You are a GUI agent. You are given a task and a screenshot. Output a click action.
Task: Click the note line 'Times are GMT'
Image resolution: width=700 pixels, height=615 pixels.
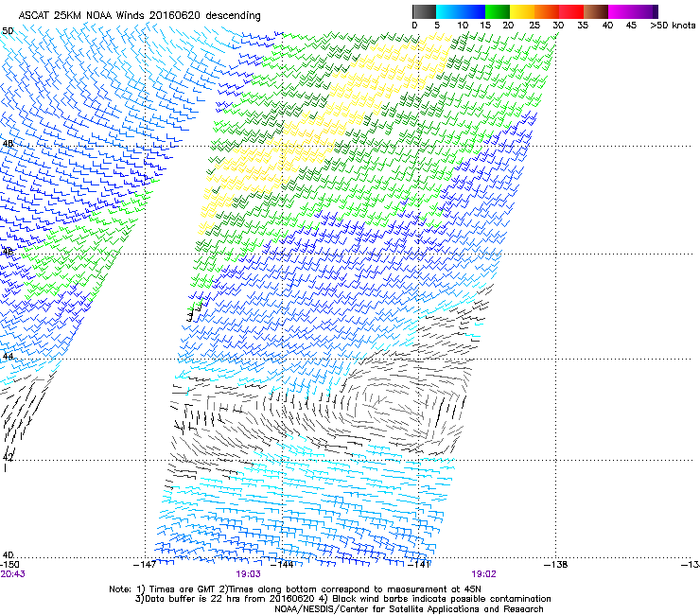(x=183, y=589)
